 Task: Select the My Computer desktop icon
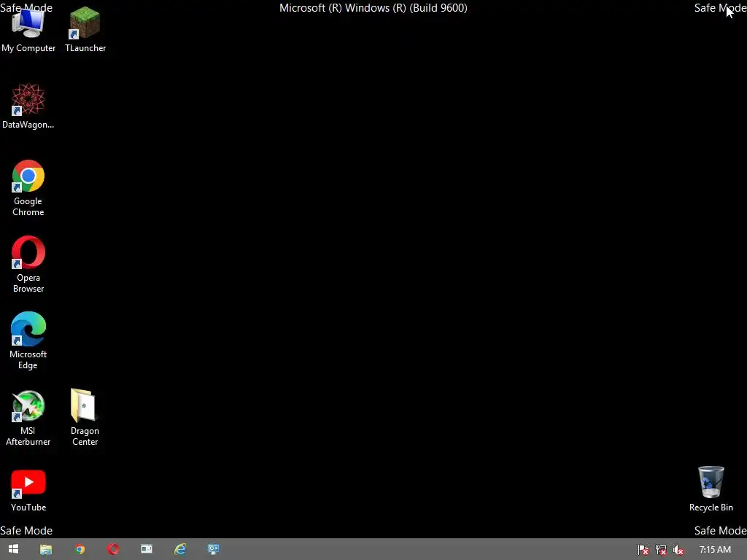(28, 29)
